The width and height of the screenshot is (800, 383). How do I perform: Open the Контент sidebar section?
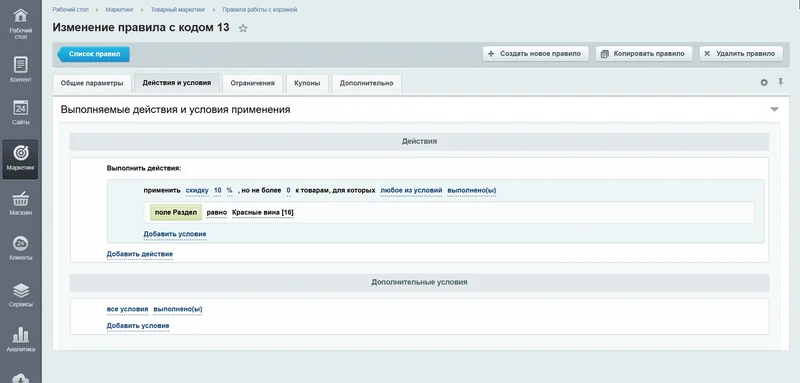pyautogui.click(x=20, y=70)
